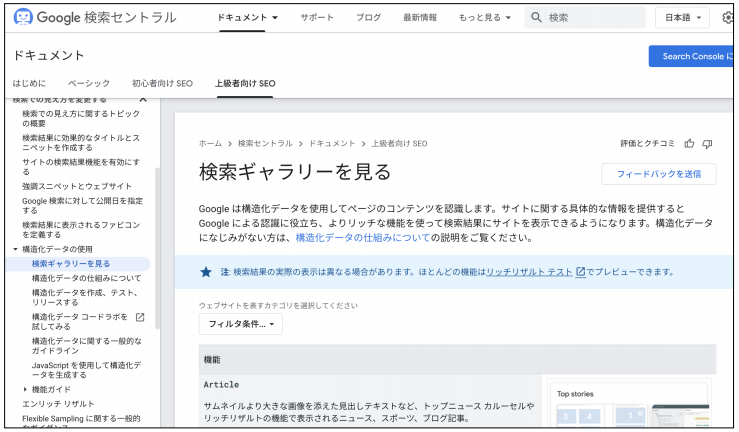The image size is (739, 432).
Task: Click the Article feature heading
Action: click(221, 385)
